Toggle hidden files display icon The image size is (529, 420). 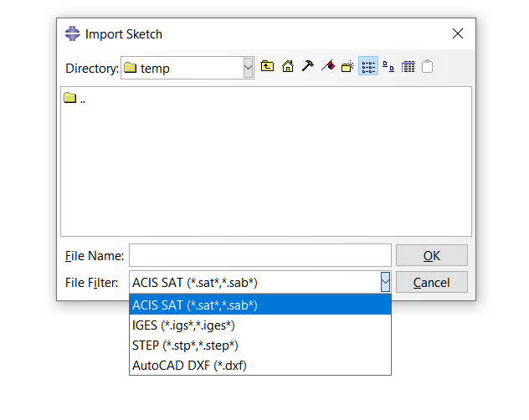427,66
